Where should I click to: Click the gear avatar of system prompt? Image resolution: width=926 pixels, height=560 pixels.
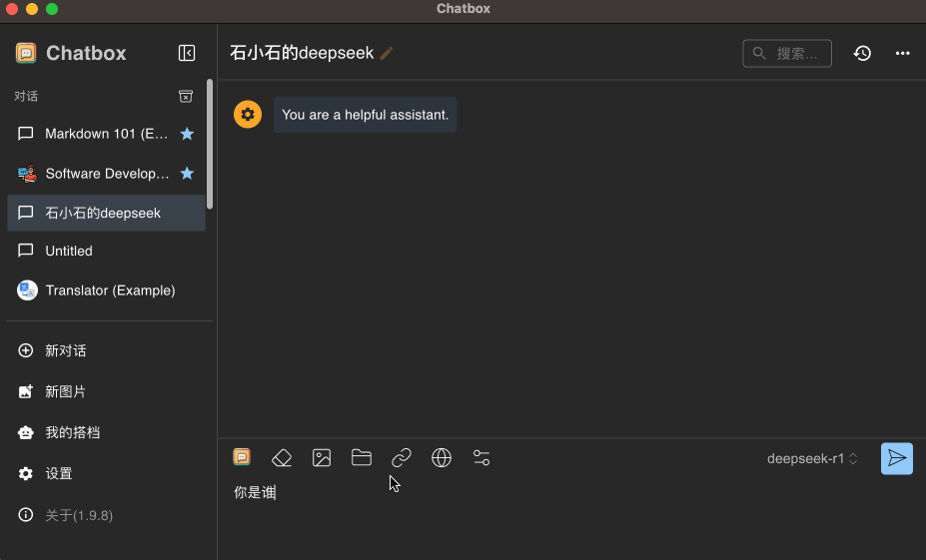[x=248, y=114]
